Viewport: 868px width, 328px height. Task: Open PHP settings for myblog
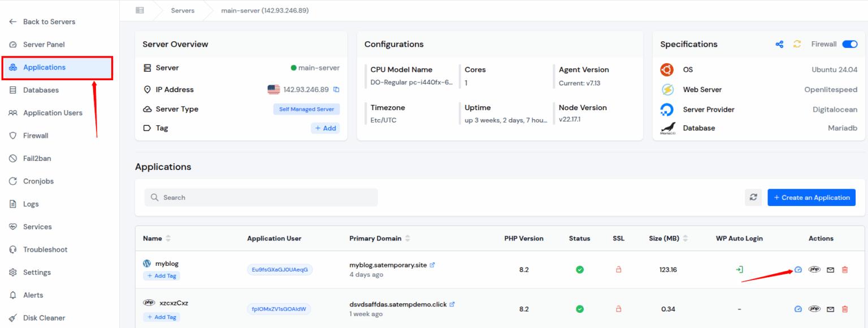(x=814, y=270)
